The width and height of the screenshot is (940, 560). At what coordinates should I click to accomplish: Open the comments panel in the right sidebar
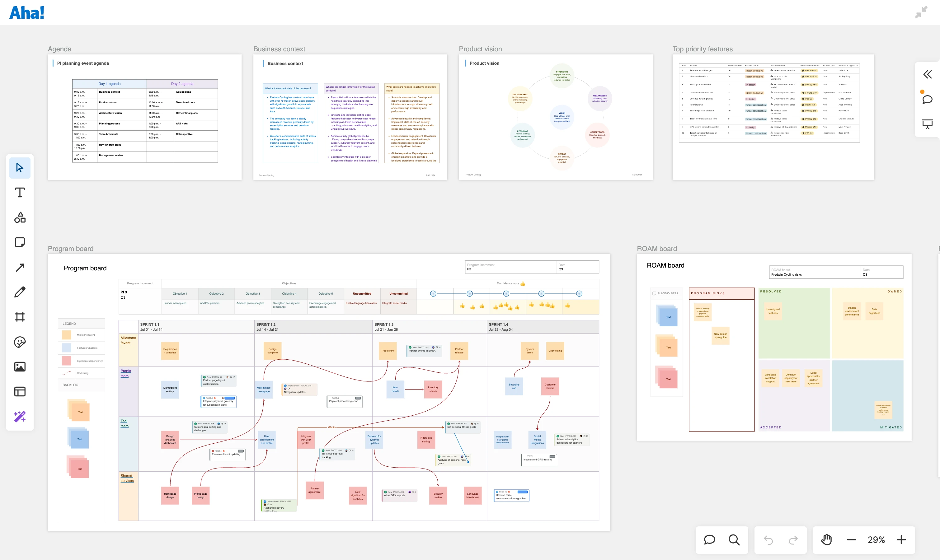927,100
